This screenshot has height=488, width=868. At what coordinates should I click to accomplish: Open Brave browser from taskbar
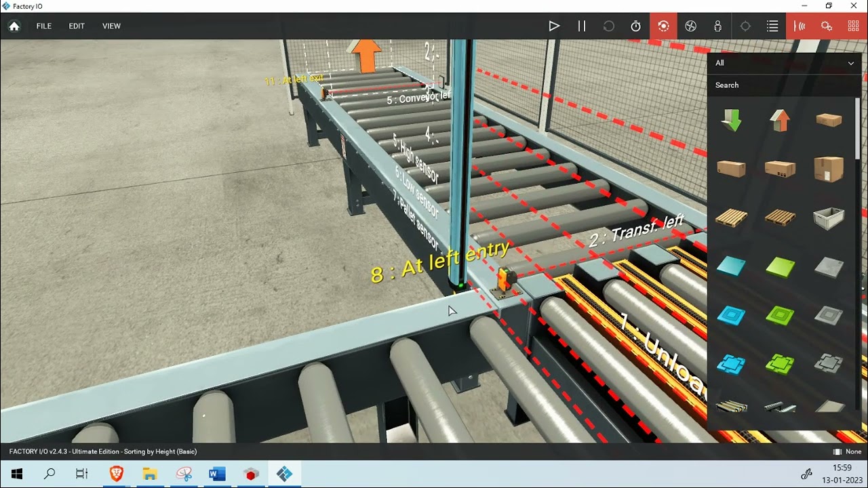point(117,474)
